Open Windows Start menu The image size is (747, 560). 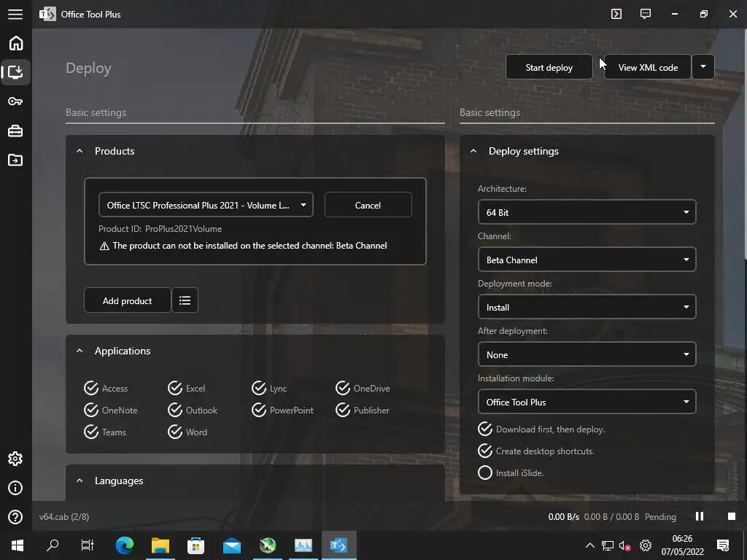18,545
